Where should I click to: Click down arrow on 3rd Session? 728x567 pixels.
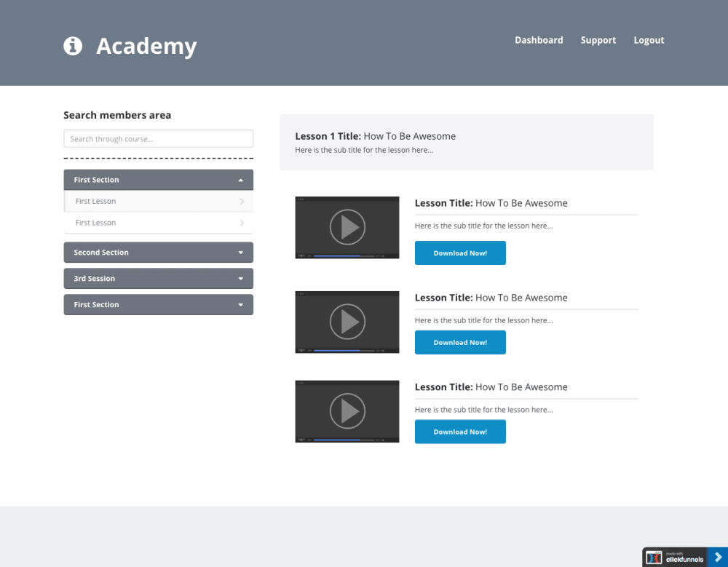coord(240,279)
